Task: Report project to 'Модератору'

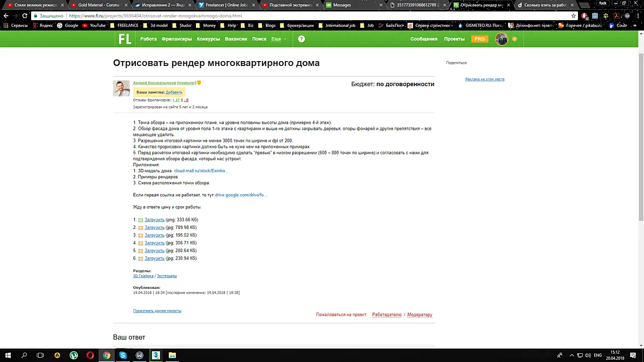Action: point(420,315)
